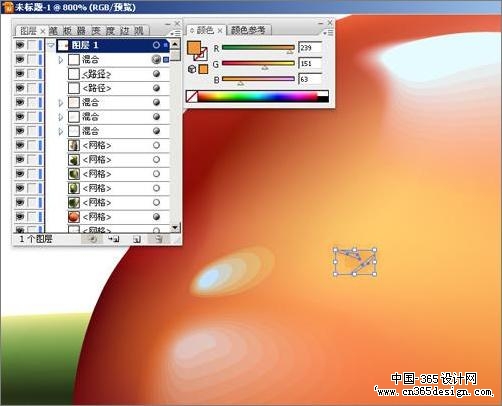The height and width of the screenshot is (406, 502).
Task: Hide 图层 1 using its eye icon
Action: (x=20, y=45)
